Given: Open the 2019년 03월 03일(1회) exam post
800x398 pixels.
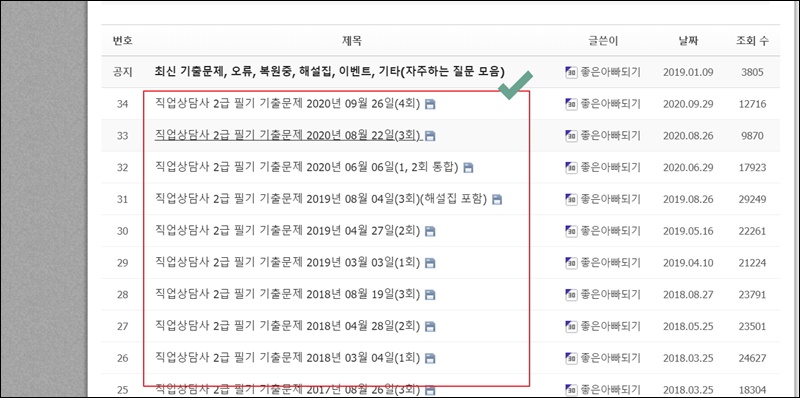Looking at the screenshot, I should click(287, 263).
